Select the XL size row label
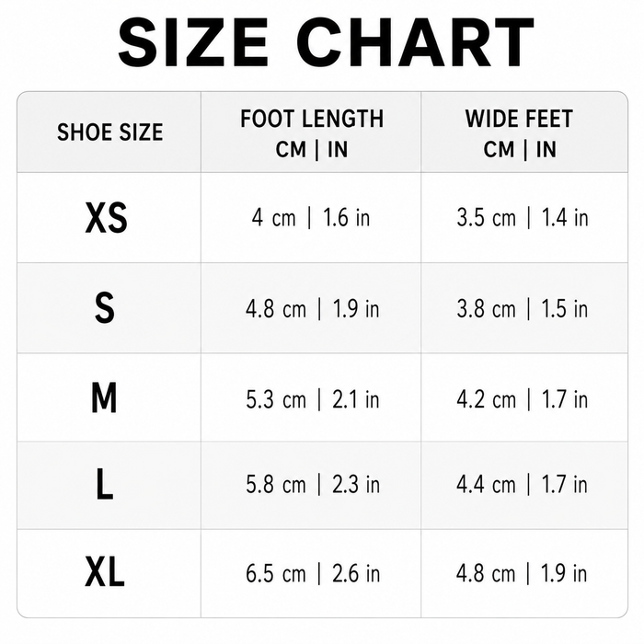Viewport: 644px width, 644px height. (104, 571)
